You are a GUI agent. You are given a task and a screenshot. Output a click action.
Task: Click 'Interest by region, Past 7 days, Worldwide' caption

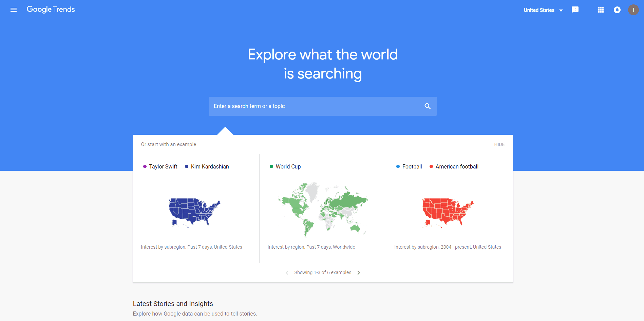311,247
